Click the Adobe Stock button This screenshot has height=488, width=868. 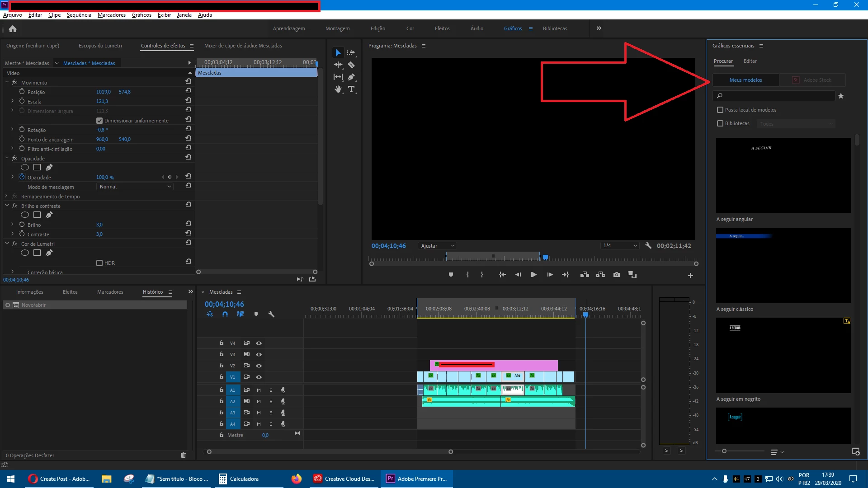pos(812,80)
